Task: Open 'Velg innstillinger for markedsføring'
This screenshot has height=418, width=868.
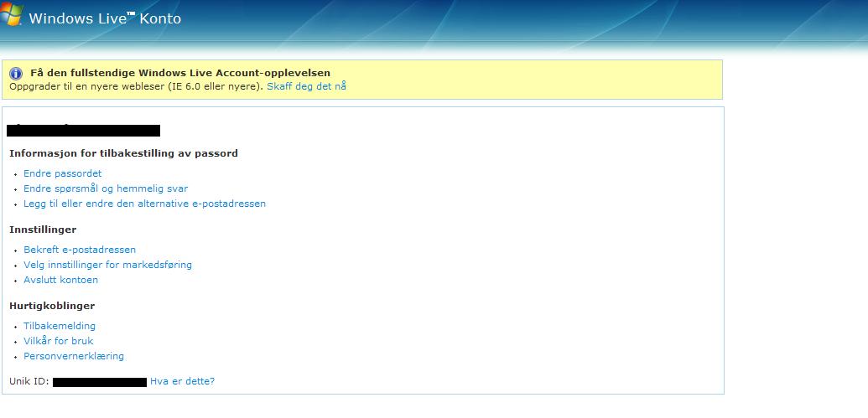Action: pyautogui.click(x=108, y=265)
